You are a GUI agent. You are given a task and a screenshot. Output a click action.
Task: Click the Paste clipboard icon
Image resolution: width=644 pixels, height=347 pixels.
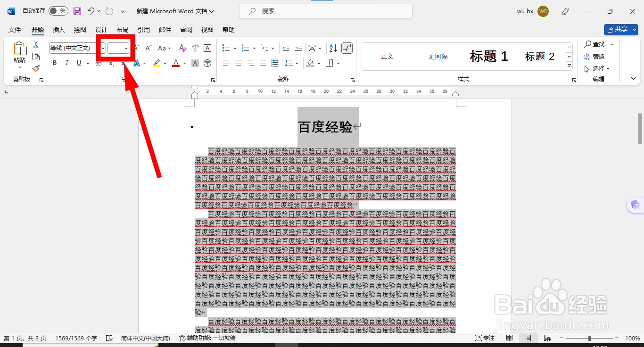pos(19,49)
